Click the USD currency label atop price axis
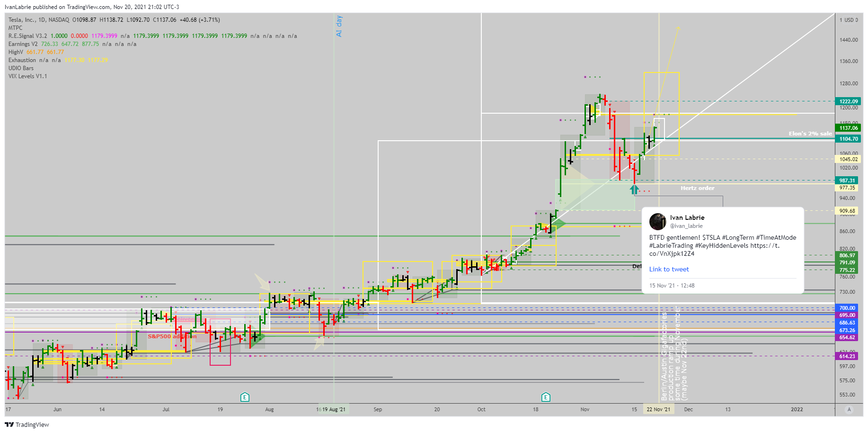Screen dimensions: 868x433 [849, 20]
